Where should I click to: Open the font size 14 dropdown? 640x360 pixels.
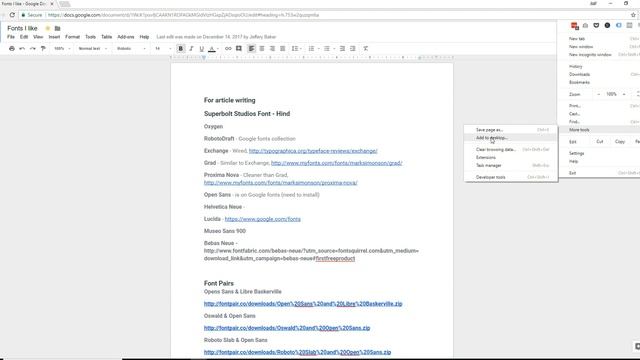coord(162,49)
